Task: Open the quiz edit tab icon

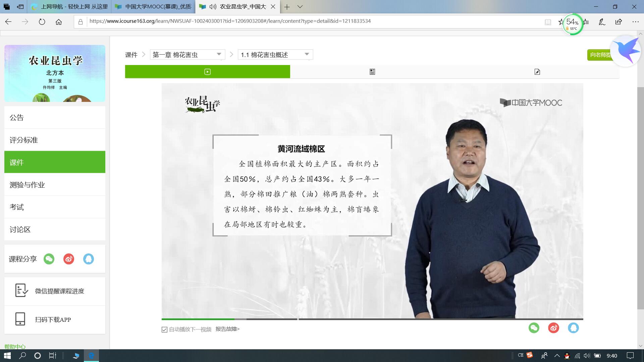Action: click(537, 72)
